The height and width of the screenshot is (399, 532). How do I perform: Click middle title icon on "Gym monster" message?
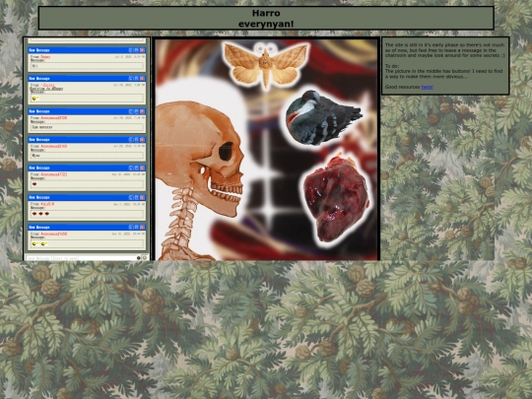(137, 111)
